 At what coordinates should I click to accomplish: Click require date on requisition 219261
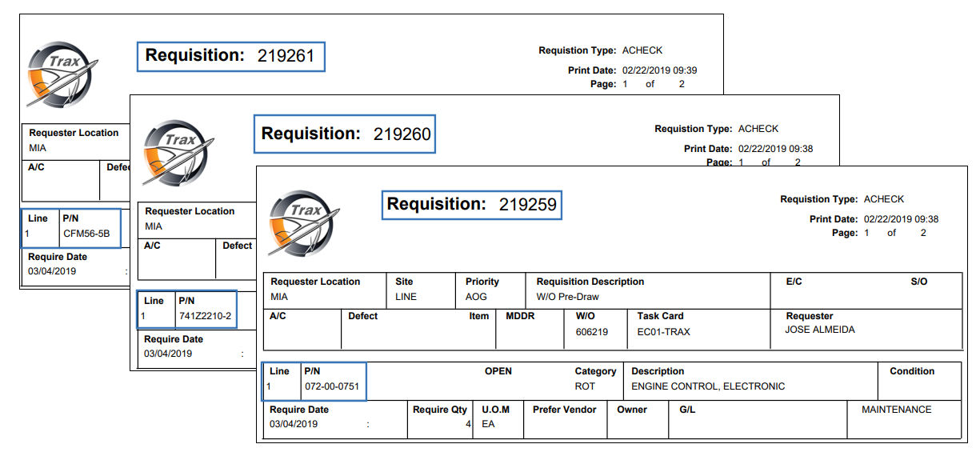click(x=52, y=271)
